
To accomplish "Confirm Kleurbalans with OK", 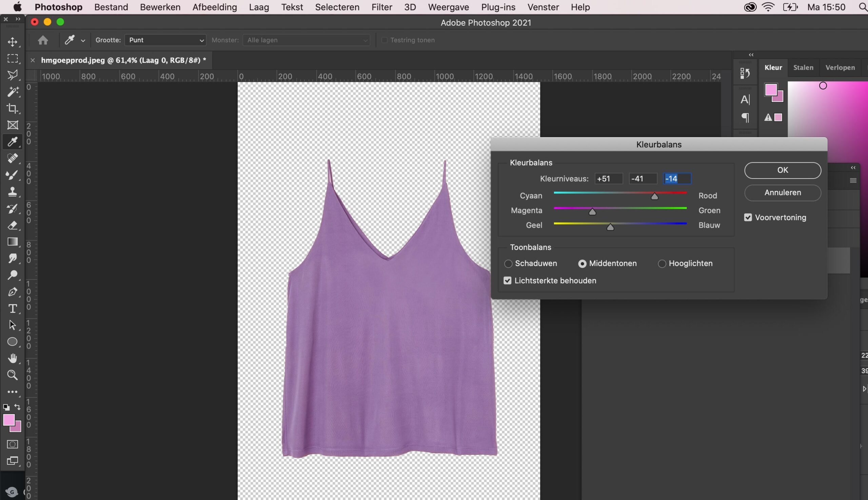I will click(783, 170).
